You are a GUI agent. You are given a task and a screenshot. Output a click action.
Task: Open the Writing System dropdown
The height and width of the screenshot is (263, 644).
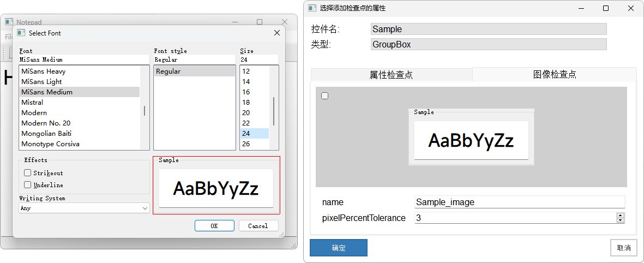point(85,208)
